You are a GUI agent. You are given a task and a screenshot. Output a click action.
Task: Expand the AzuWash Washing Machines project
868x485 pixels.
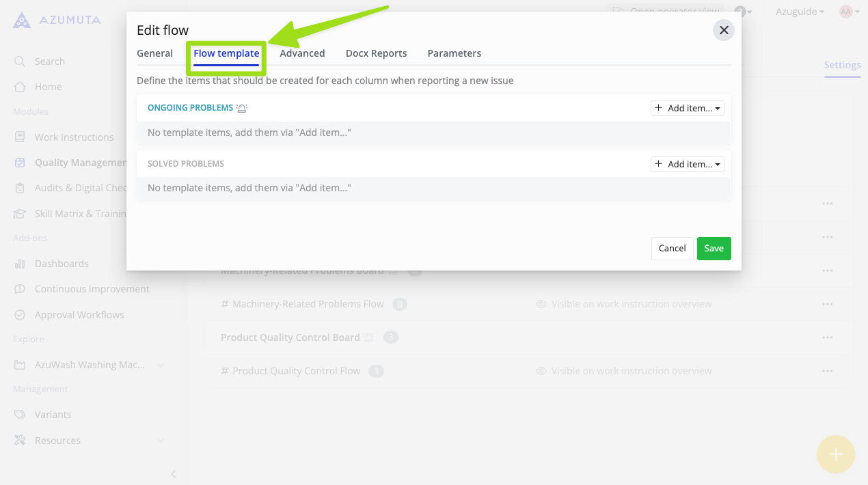(161, 365)
